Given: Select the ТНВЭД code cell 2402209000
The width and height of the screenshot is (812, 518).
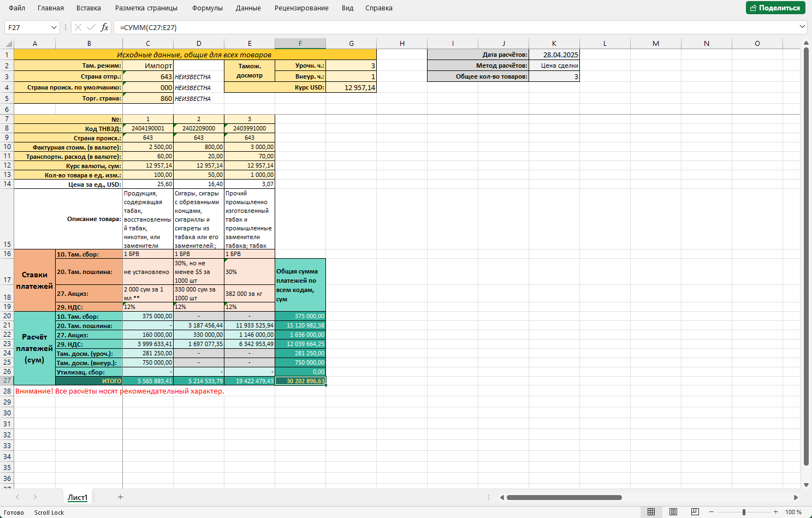Looking at the screenshot, I should click(199, 128).
